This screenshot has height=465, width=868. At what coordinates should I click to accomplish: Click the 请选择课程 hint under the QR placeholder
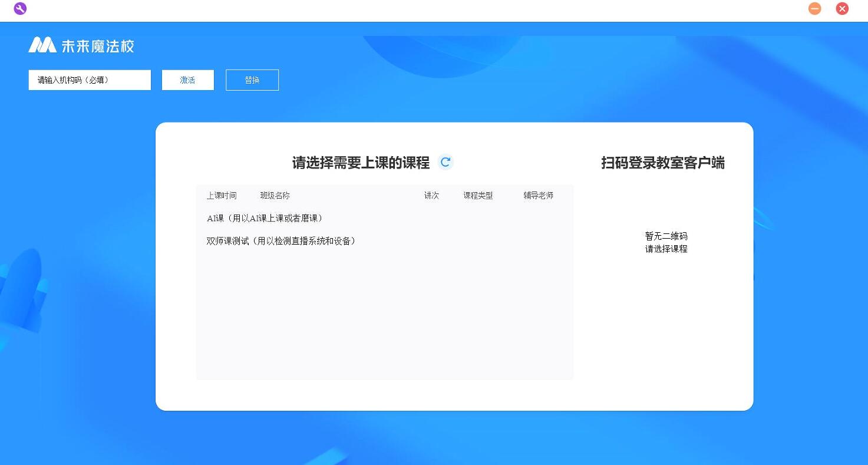[x=666, y=249]
